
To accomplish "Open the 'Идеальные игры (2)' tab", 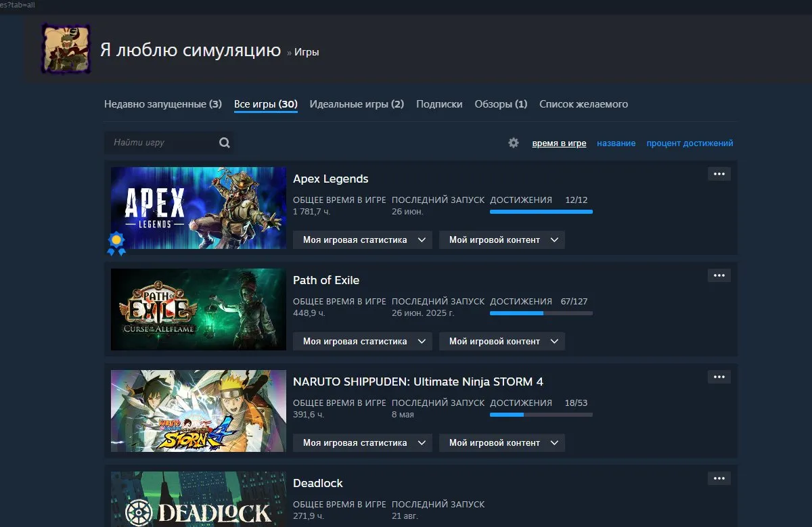I will pos(357,104).
